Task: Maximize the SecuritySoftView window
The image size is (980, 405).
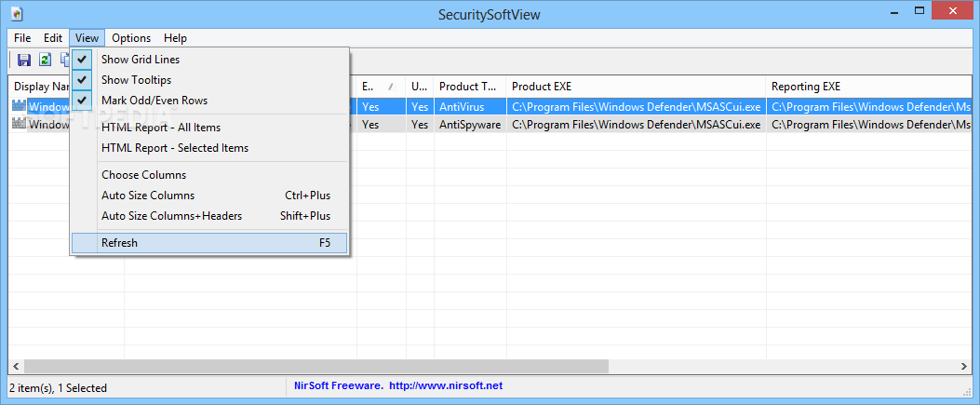Action: (x=919, y=10)
